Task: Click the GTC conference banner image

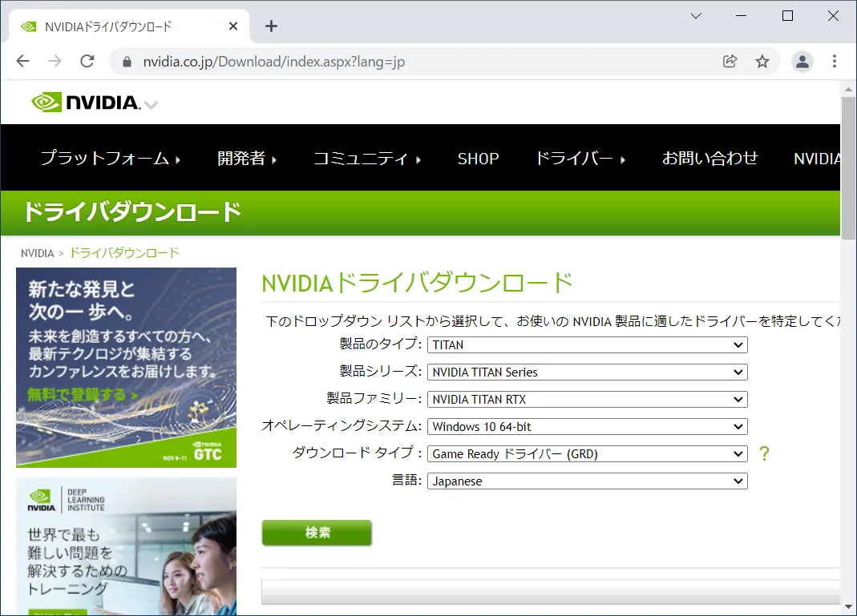Action: coord(126,368)
